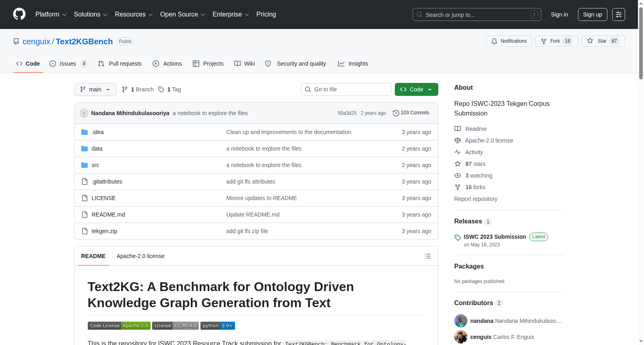Select the Code tab
The height and width of the screenshot is (345, 644).
coord(28,64)
